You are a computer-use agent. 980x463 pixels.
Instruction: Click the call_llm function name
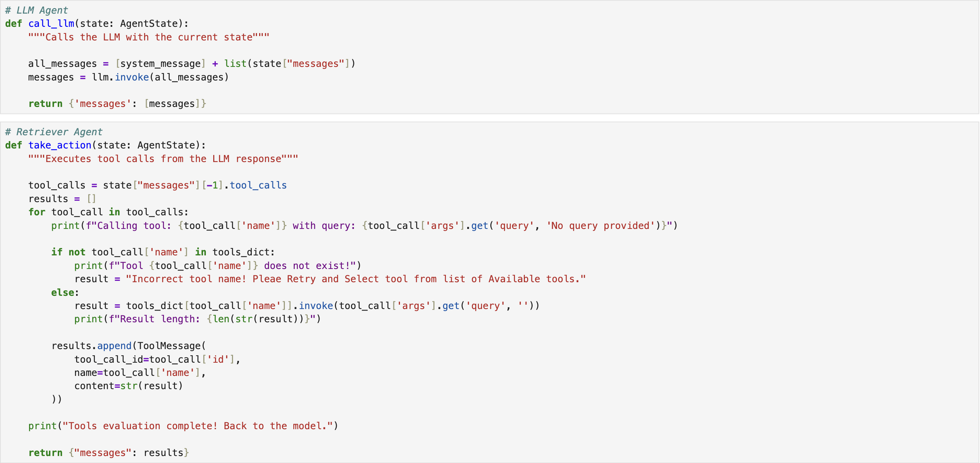point(51,24)
